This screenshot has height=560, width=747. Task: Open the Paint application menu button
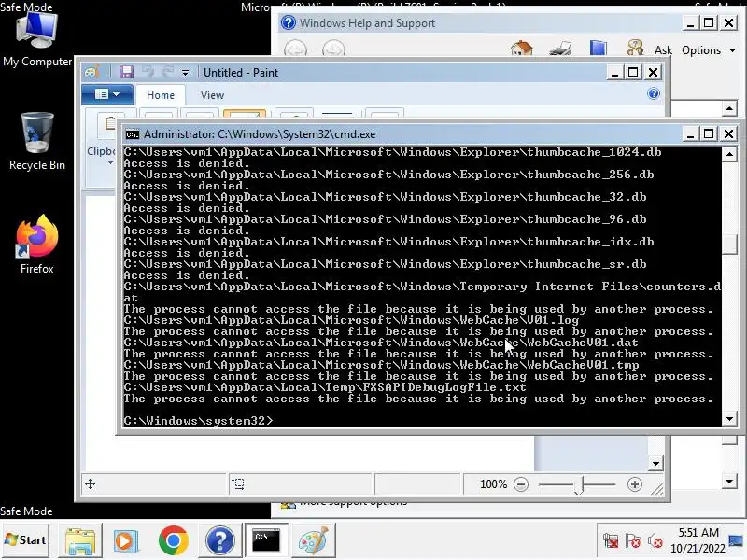[106, 94]
